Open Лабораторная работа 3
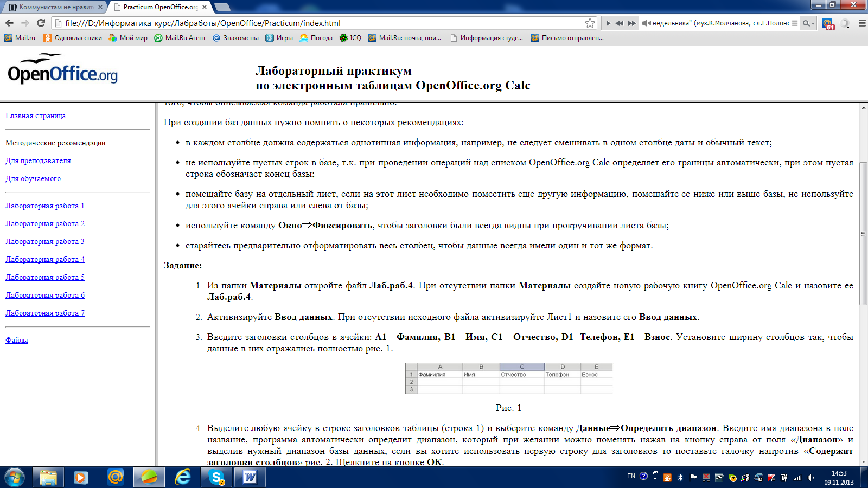Screen dimensions: 868x488 [45, 241]
